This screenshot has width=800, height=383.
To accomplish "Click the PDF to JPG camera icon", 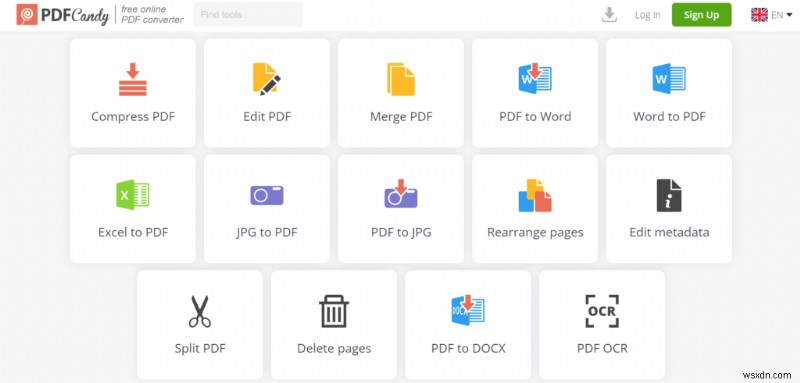I will click(x=401, y=193).
